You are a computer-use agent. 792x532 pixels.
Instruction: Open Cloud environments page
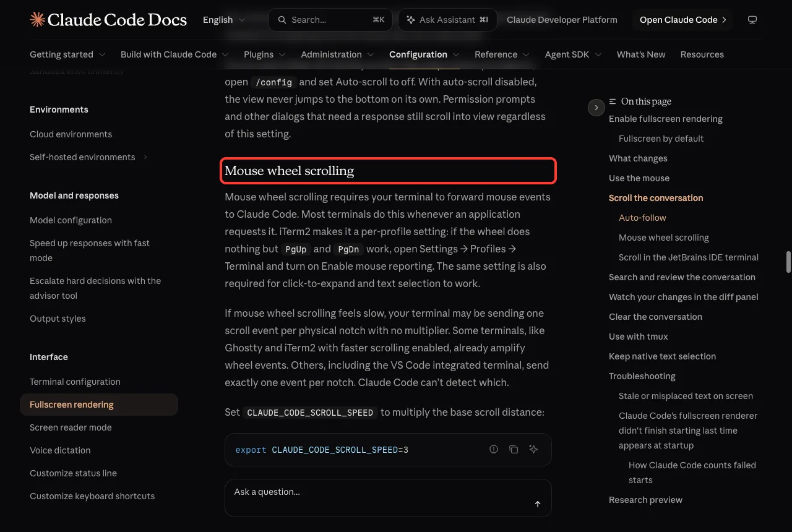click(71, 134)
